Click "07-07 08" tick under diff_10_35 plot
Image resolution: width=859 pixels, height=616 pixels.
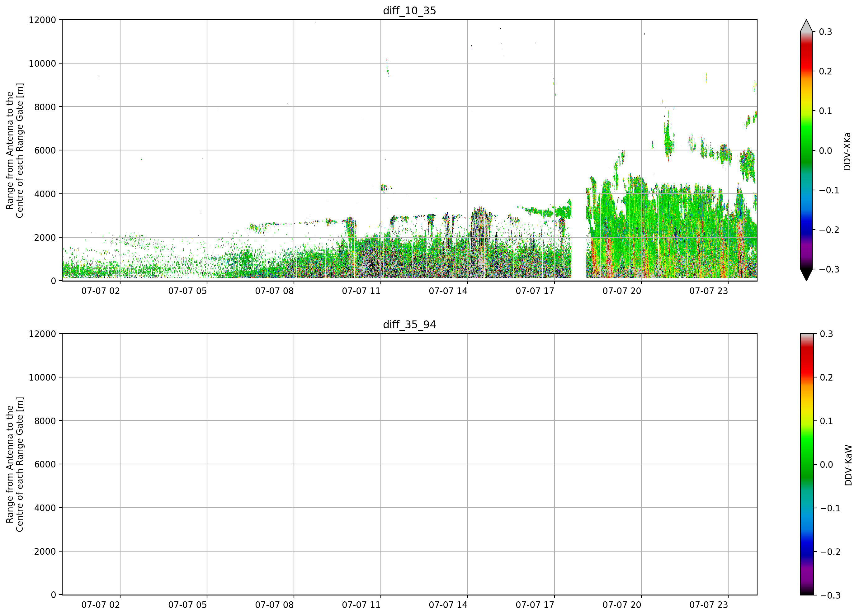click(274, 291)
